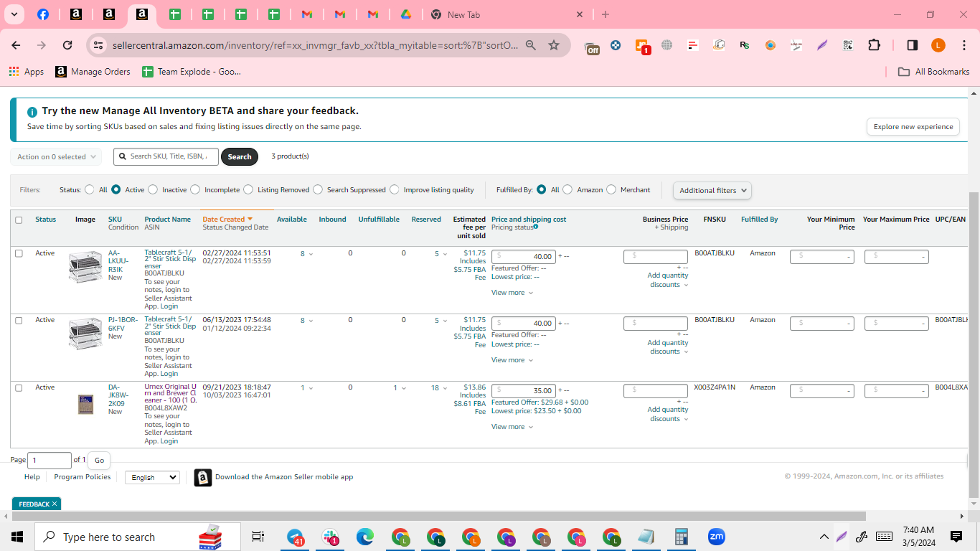Open the Chrome extensions puzzle icon
The width and height of the screenshot is (980, 551).
pyautogui.click(x=874, y=45)
